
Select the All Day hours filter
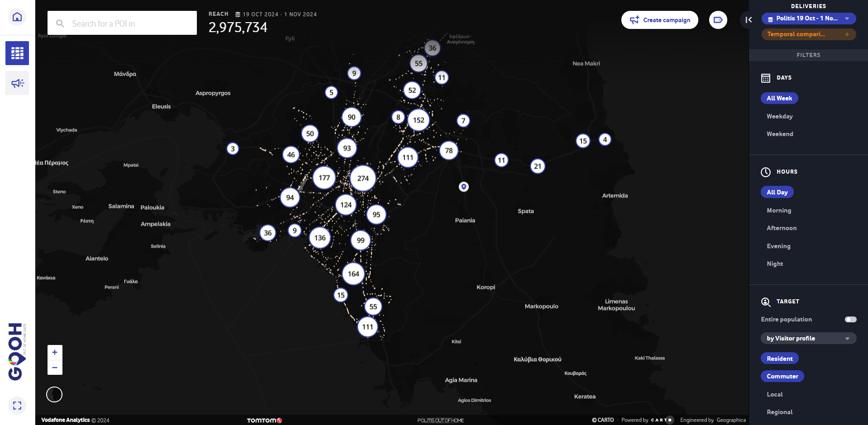point(777,192)
